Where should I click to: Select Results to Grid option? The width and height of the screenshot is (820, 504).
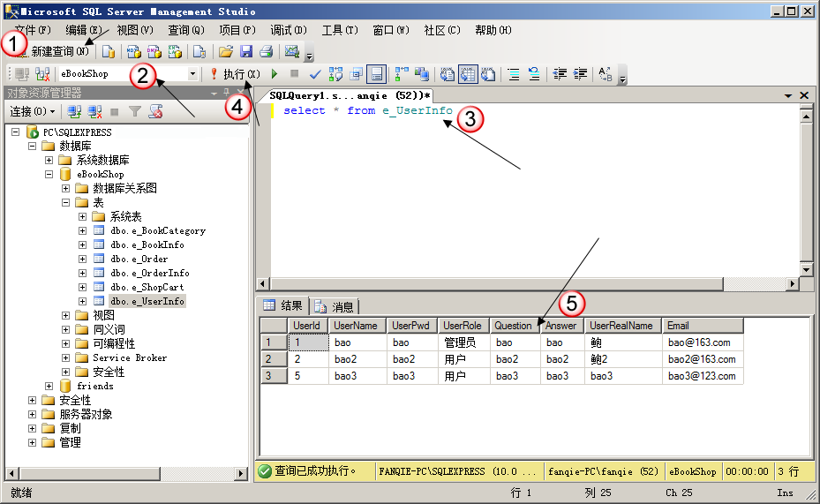coord(468,74)
